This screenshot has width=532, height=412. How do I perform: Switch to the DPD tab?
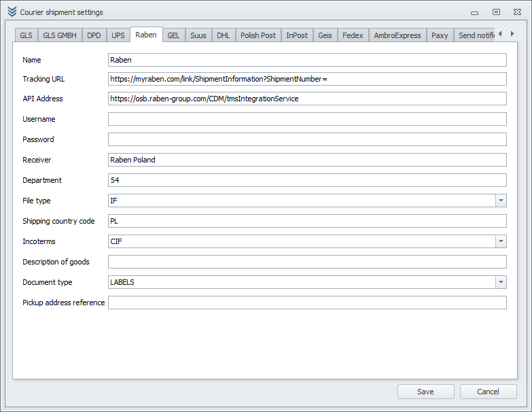point(94,35)
